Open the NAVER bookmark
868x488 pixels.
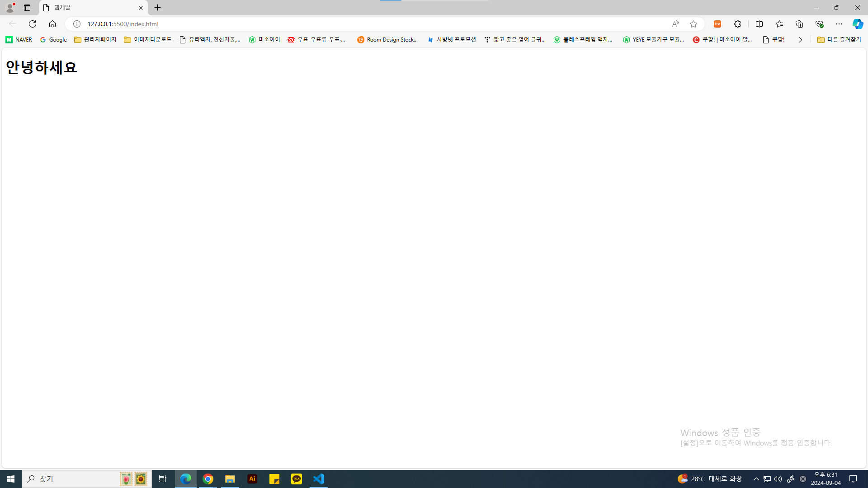click(19, 40)
